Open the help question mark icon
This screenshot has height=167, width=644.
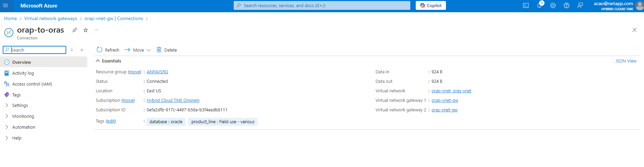pyautogui.click(x=567, y=5)
